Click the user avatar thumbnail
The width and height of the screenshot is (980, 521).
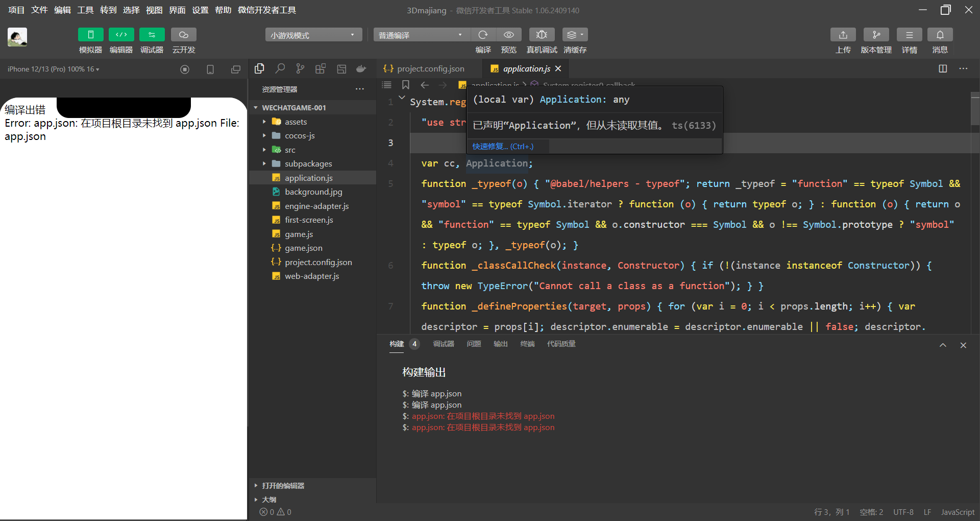17,37
